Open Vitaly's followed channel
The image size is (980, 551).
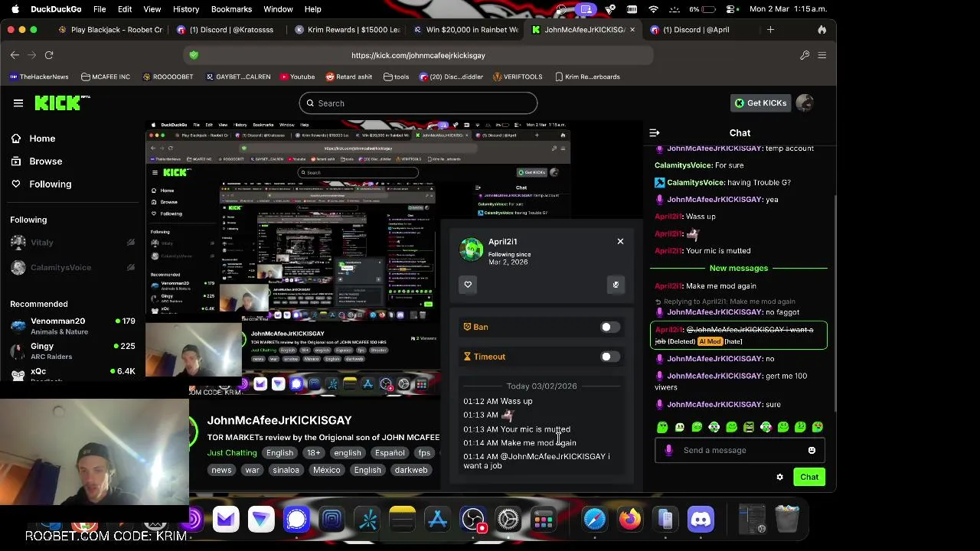73,243
